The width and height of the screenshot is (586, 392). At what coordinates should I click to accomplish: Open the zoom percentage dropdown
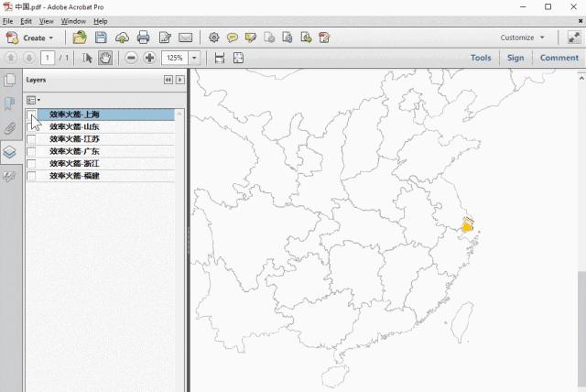pyautogui.click(x=195, y=58)
